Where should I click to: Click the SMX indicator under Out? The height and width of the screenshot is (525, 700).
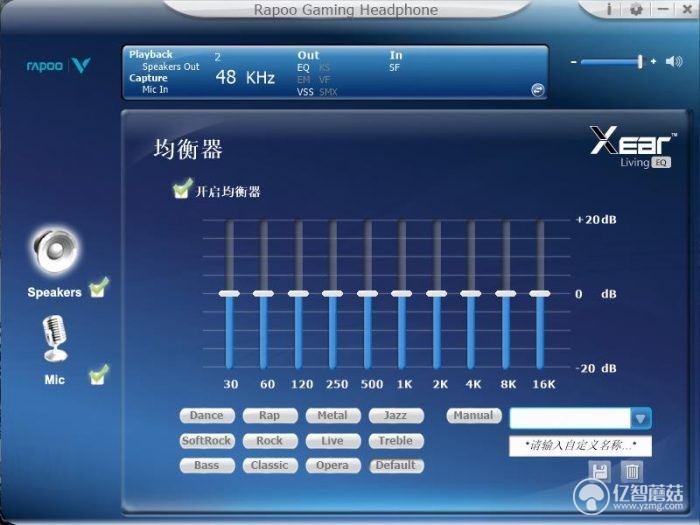click(x=328, y=92)
